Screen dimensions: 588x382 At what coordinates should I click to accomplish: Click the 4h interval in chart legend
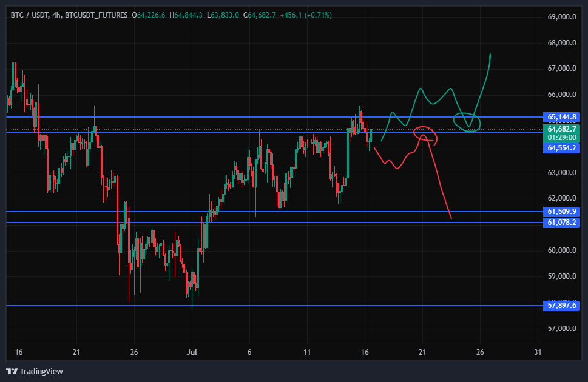pyautogui.click(x=56, y=15)
